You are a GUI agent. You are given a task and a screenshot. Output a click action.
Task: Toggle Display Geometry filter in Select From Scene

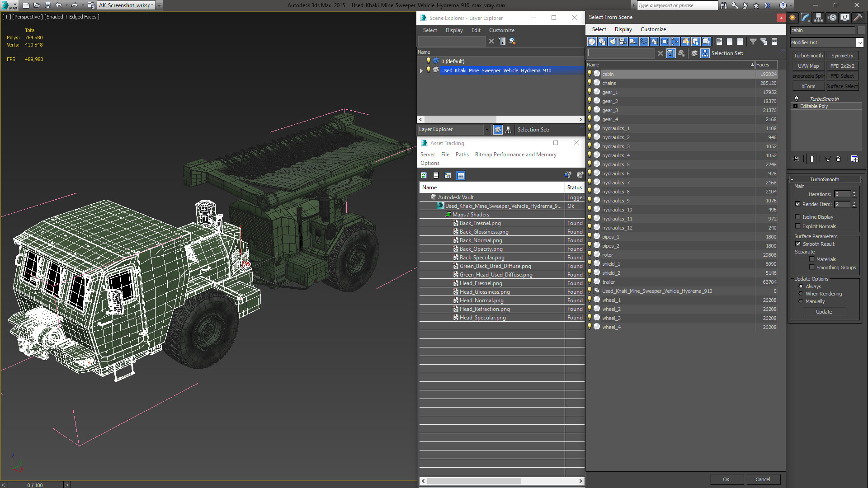tap(592, 42)
